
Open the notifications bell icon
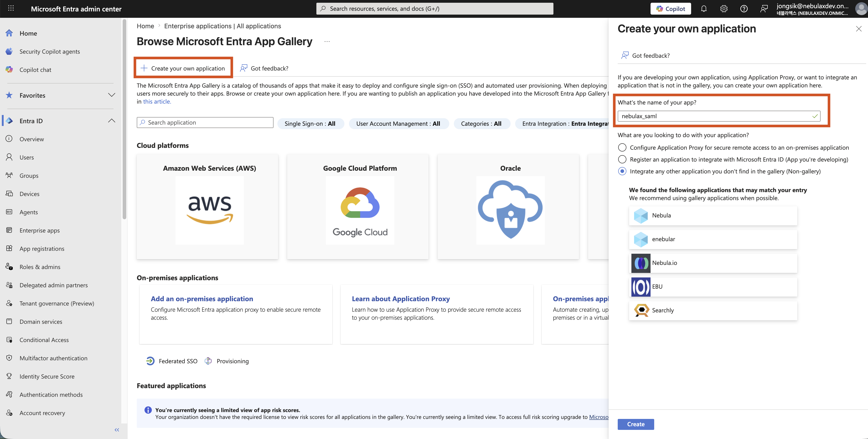[704, 9]
